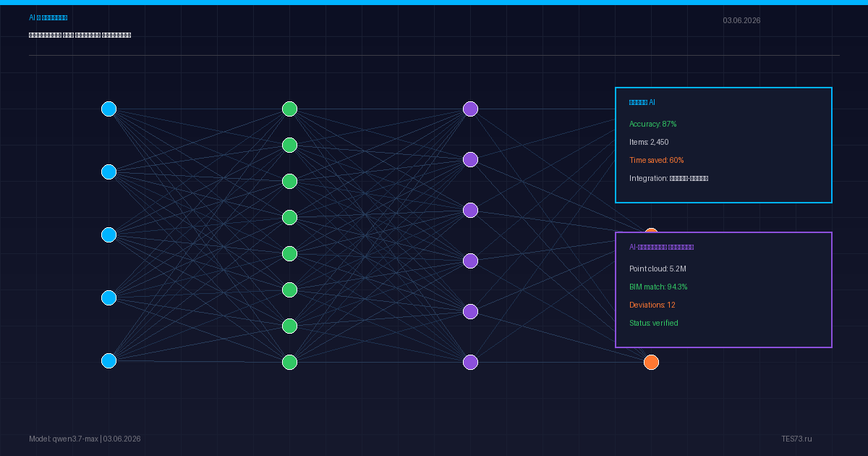Image resolution: width=868 pixels, height=456 pixels.
Task: Select the bottom purple node
Action: coord(470,362)
